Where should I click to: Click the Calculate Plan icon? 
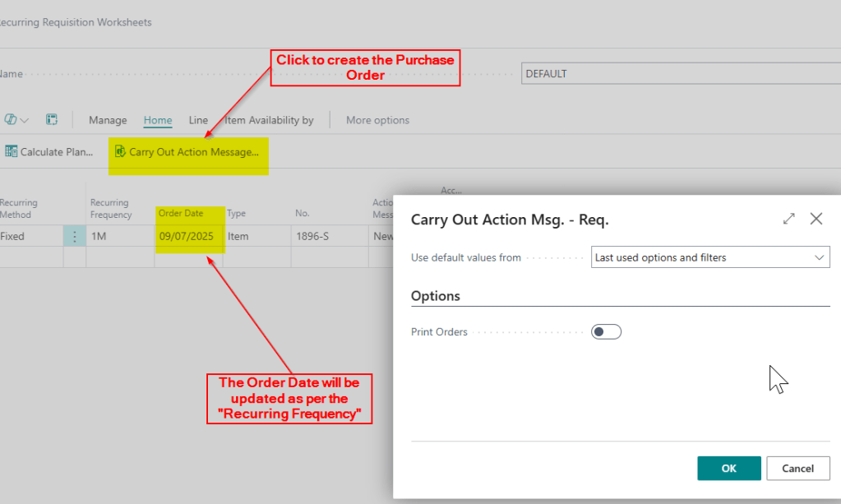pyautogui.click(x=11, y=151)
